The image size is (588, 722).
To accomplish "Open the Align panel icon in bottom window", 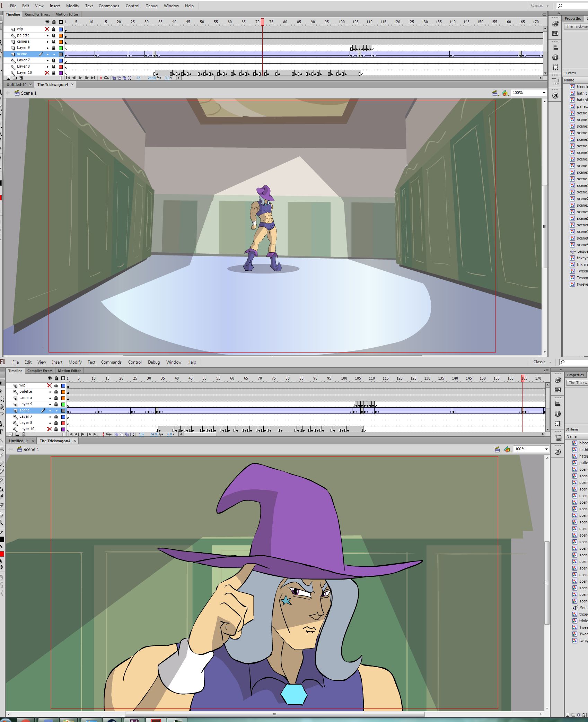I will point(558,404).
